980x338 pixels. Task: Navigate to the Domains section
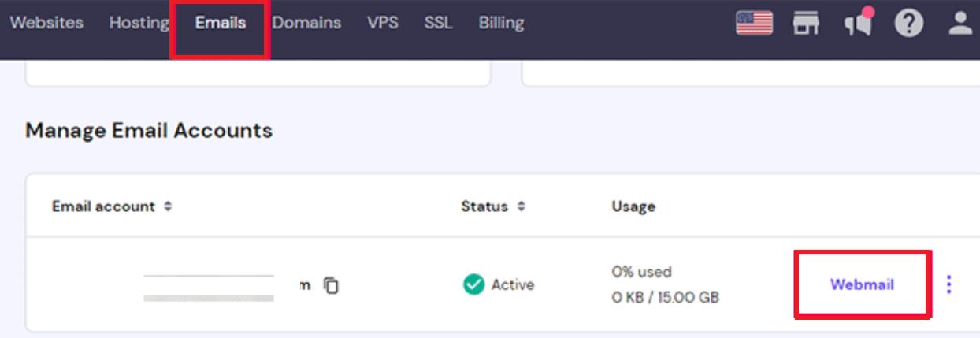click(306, 23)
